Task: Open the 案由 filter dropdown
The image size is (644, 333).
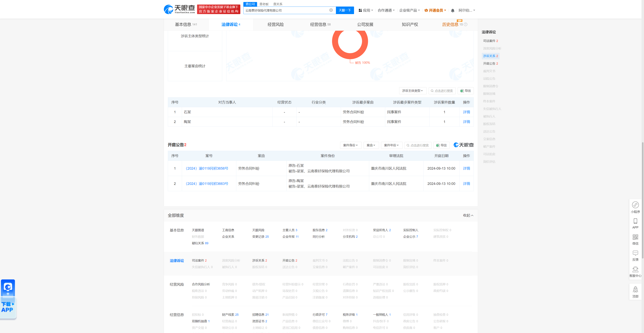Action: pos(371,145)
